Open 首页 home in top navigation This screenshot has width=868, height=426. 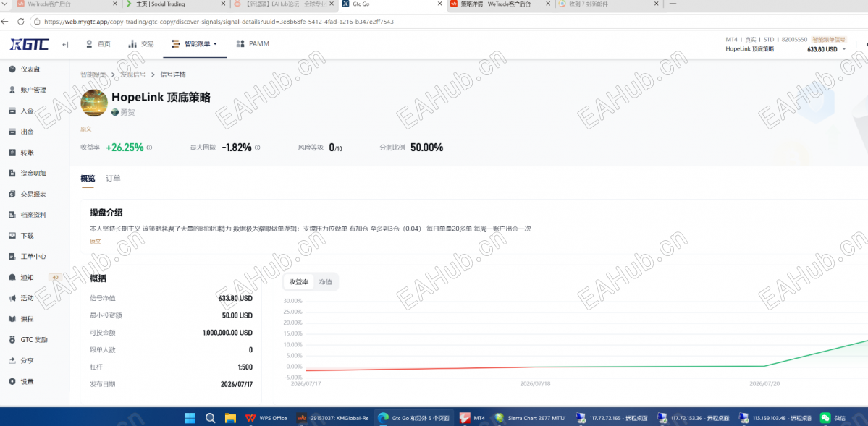(98, 43)
